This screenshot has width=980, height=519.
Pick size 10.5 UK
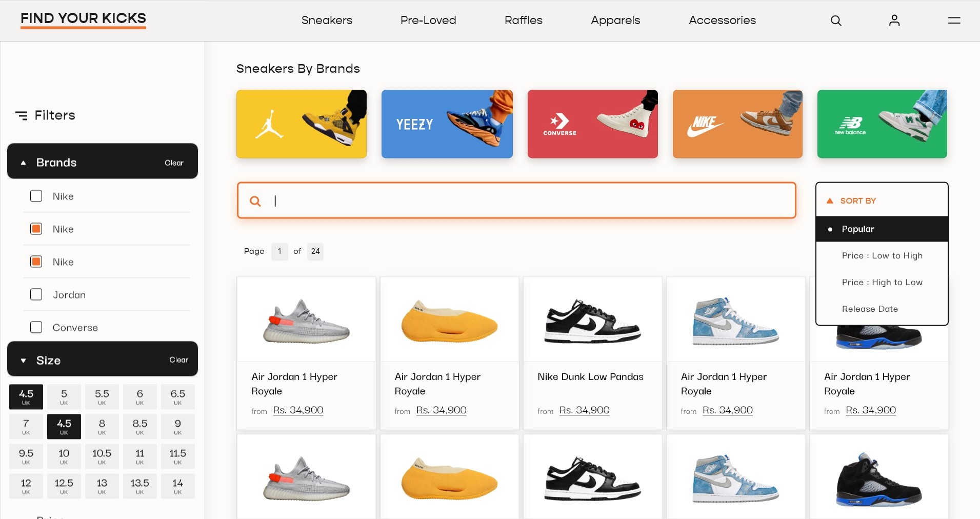(x=102, y=456)
